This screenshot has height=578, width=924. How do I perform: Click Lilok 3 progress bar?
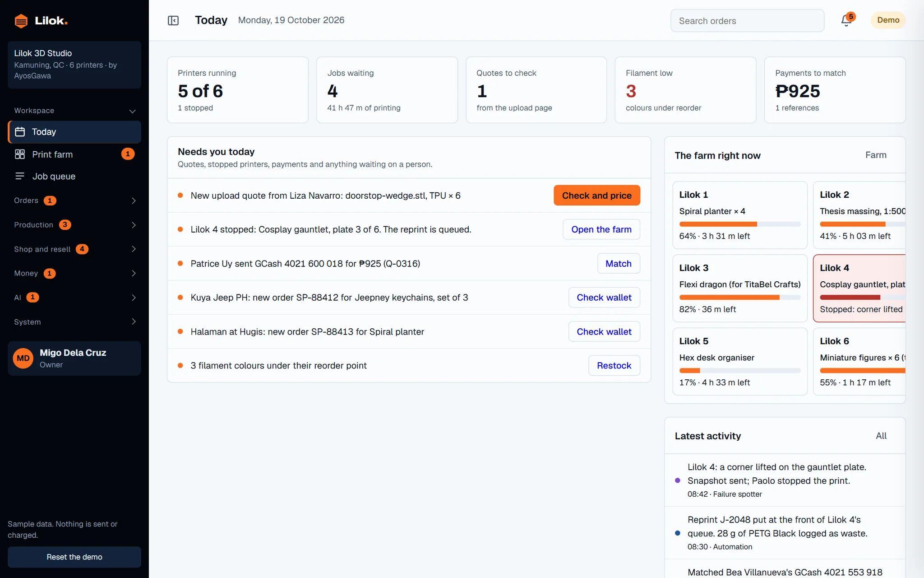click(x=739, y=297)
